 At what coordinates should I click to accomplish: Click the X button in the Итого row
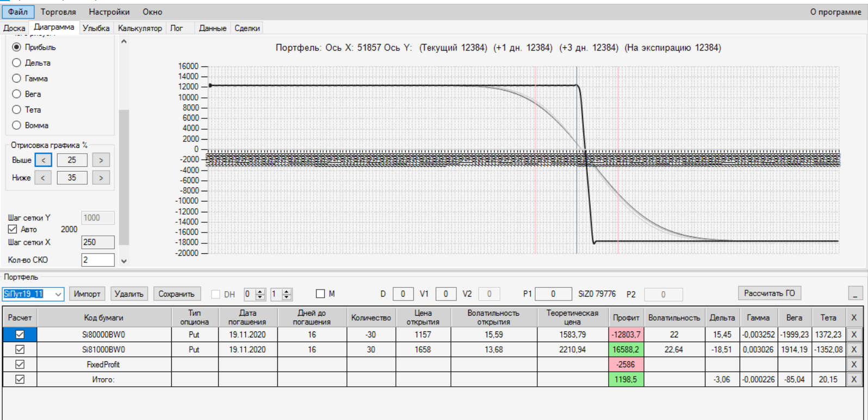[854, 379]
